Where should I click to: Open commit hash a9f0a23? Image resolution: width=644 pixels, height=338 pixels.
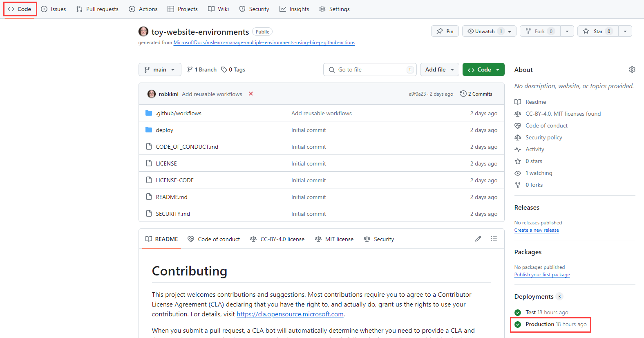[417, 94]
